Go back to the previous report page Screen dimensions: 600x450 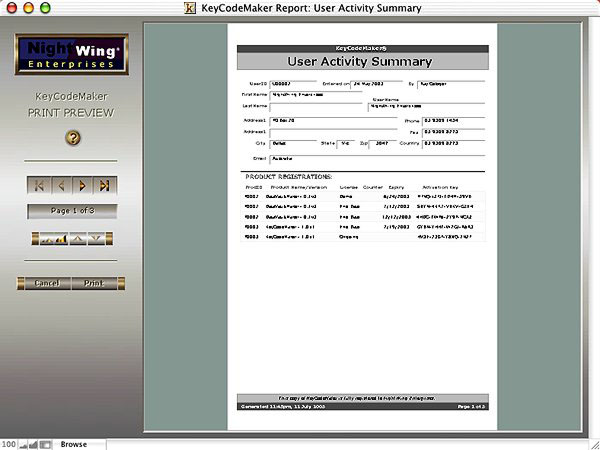pos(61,186)
